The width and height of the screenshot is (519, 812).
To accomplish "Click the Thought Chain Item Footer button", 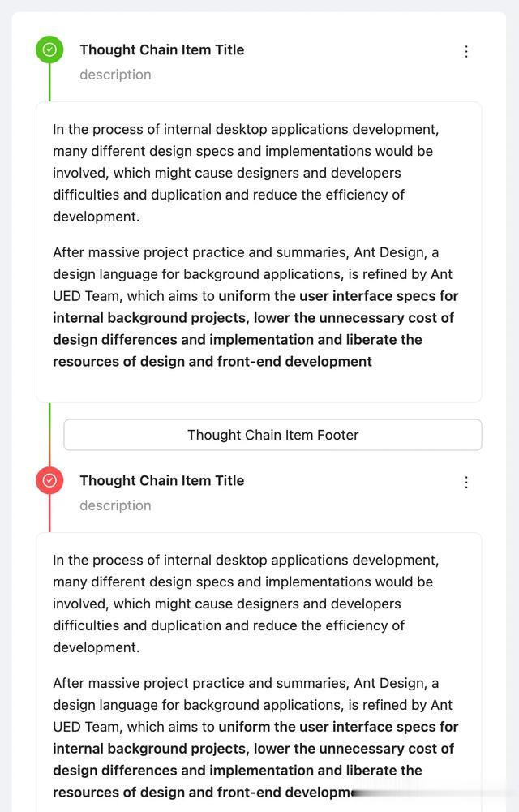I will 272,435.
